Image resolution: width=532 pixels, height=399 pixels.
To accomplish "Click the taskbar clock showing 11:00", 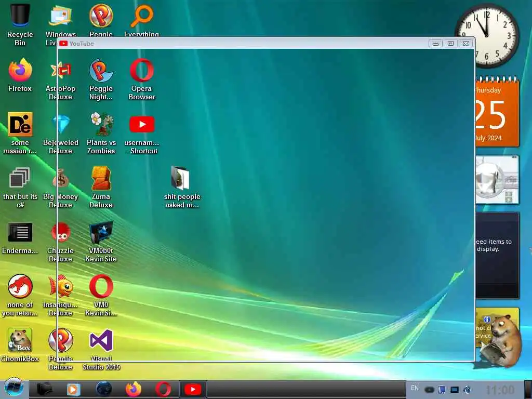I will coord(500,390).
